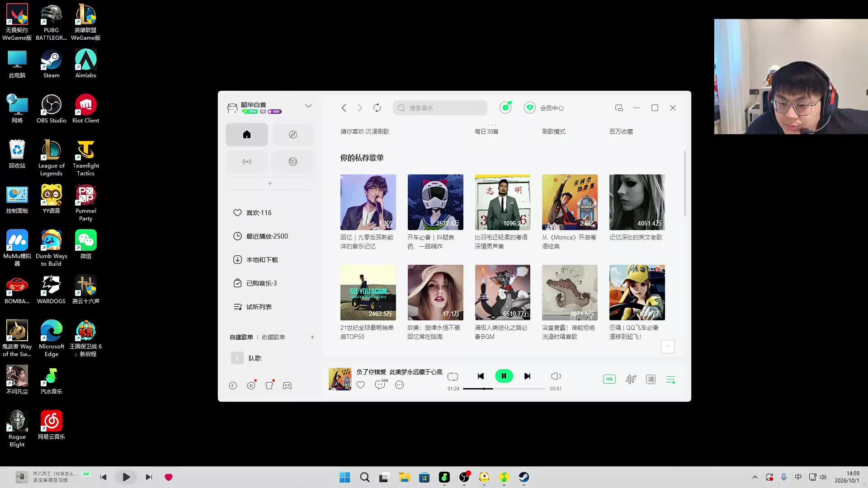
Task: Open 本地和下载 section
Action: click(270, 260)
